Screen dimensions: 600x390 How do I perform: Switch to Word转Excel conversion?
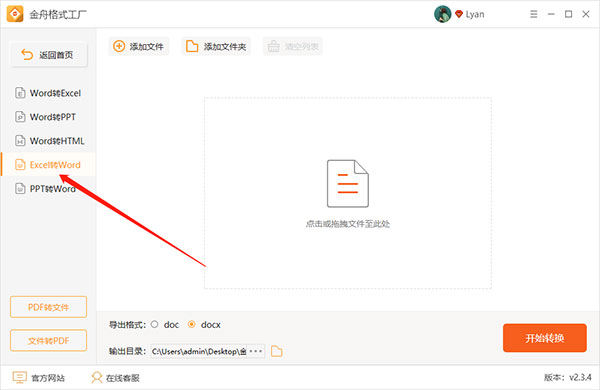(48, 93)
